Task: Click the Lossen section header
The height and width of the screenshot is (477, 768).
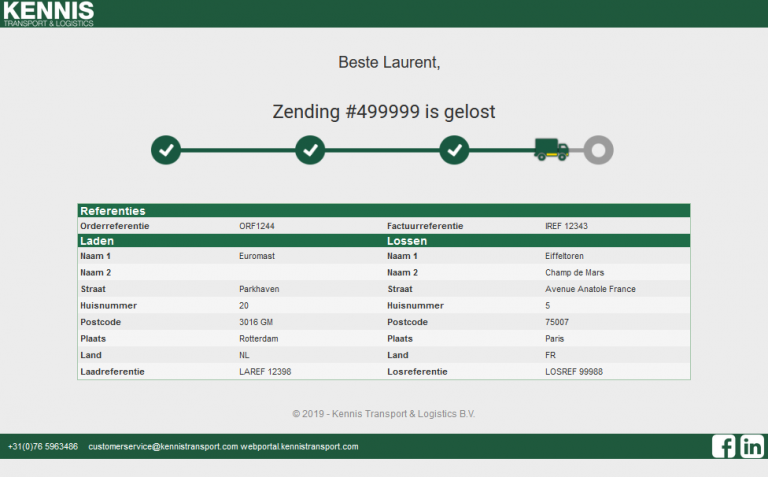Action: pyautogui.click(x=407, y=241)
